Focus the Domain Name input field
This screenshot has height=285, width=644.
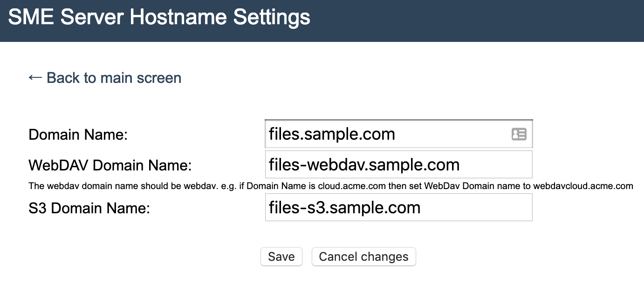click(x=387, y=135)
